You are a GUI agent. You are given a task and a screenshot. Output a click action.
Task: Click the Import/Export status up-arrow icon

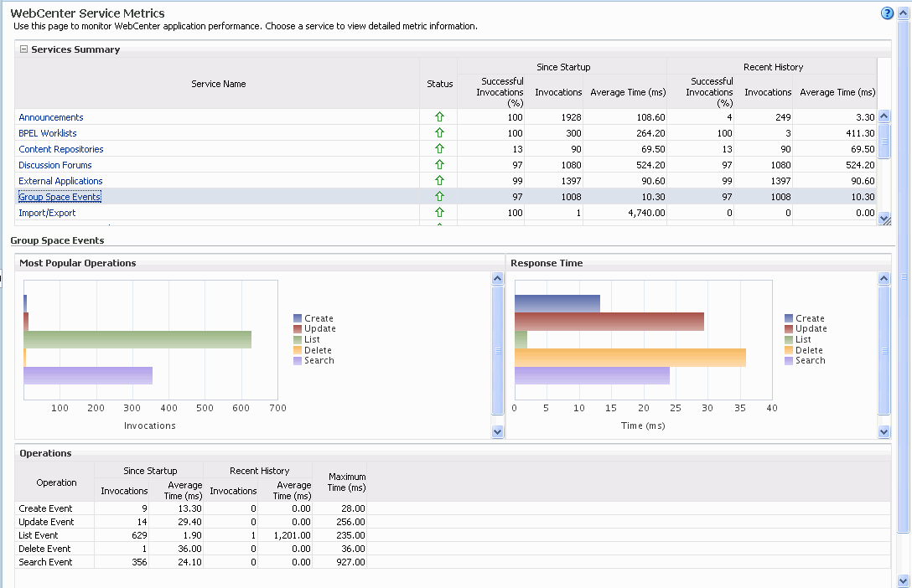click(x=440, y=213)
